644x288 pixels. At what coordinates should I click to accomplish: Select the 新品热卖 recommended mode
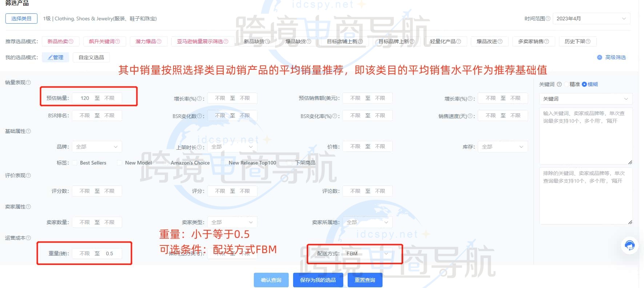pos(60,41)
